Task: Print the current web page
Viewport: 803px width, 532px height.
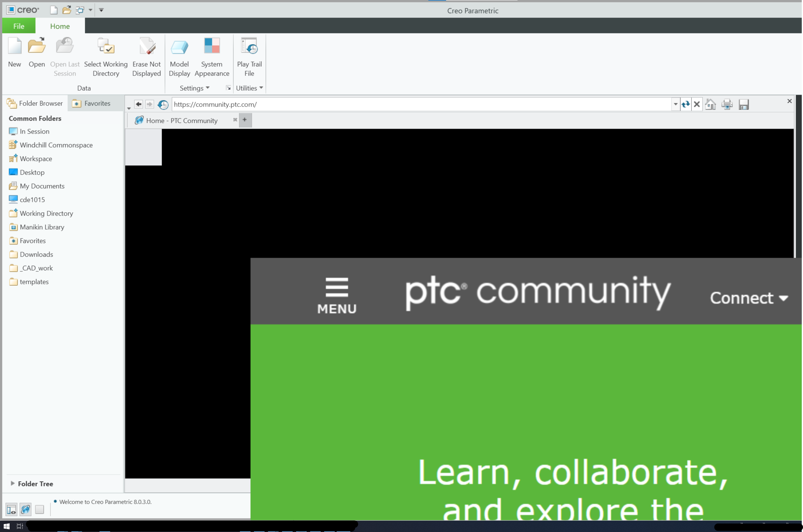Action: (x=727, y=104)
